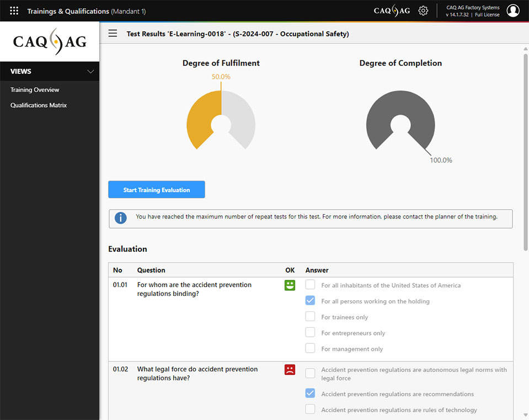Click the green smiley for question 01.01

(290, 285)
